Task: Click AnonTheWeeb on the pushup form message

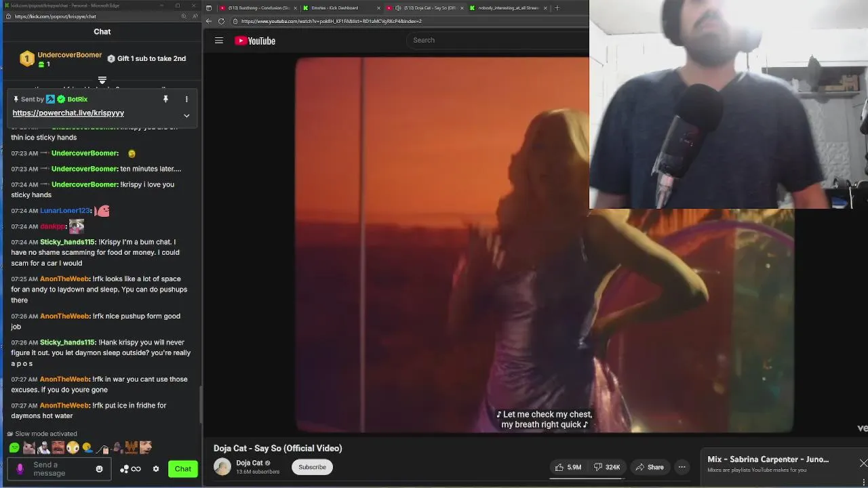Action: tap(64, 316)
